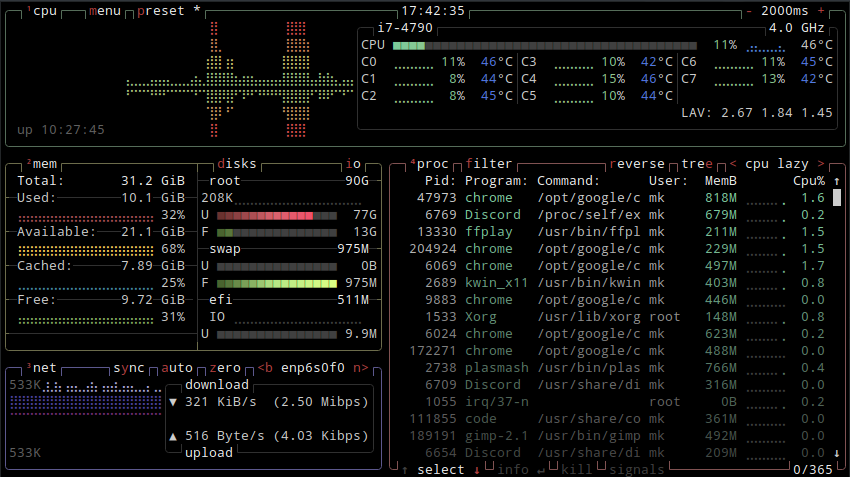Select chrome process with PID 47973
This screenshot has height=477, width=850.
click(x=617, y=198)
